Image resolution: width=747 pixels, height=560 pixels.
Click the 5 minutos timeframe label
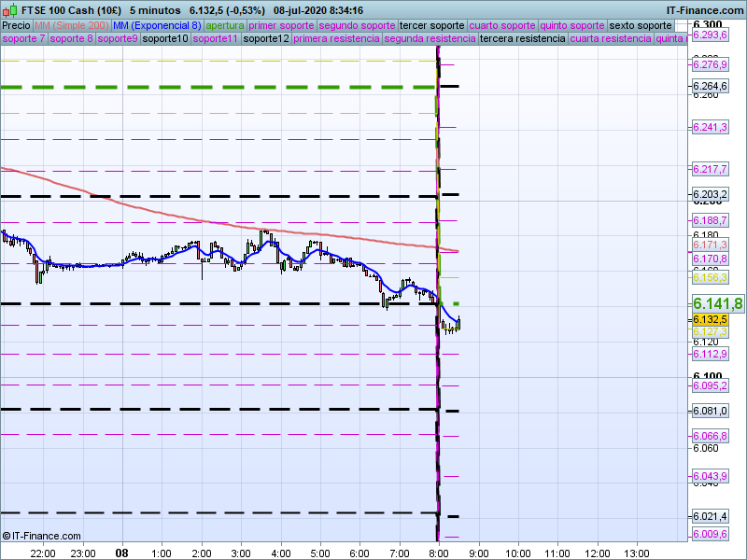point(155,10)
